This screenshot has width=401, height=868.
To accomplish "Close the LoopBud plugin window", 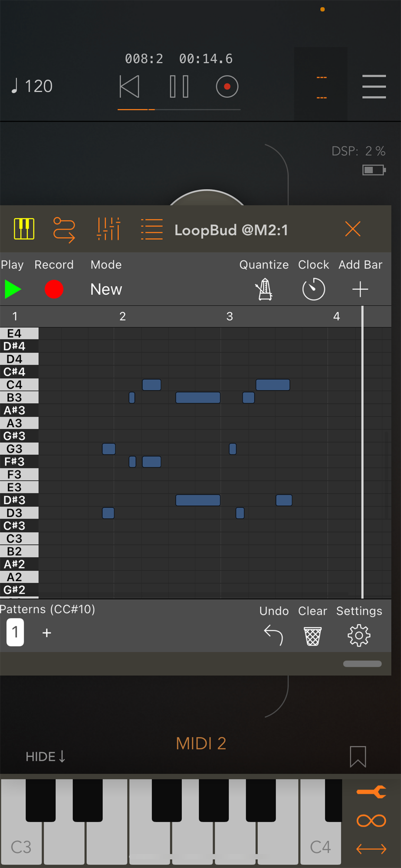I will (353, 229).
